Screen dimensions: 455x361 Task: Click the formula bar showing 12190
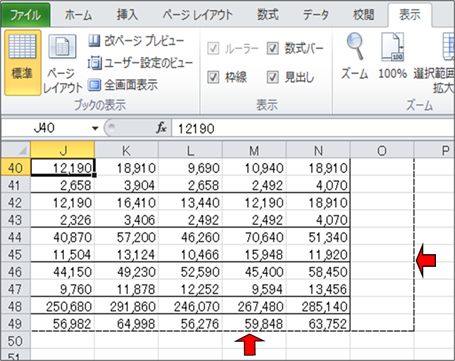pos(313,128)
